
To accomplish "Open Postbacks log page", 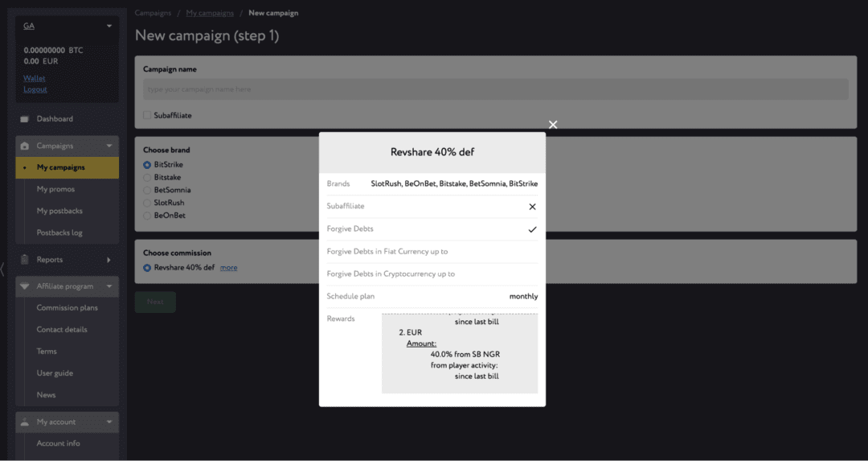I will tap(59, 233).
